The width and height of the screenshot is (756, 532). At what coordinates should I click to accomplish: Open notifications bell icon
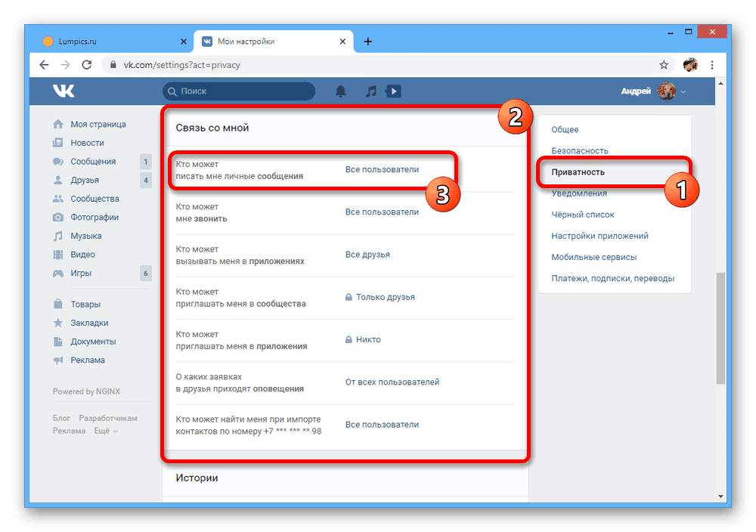[x=340, y=91]
